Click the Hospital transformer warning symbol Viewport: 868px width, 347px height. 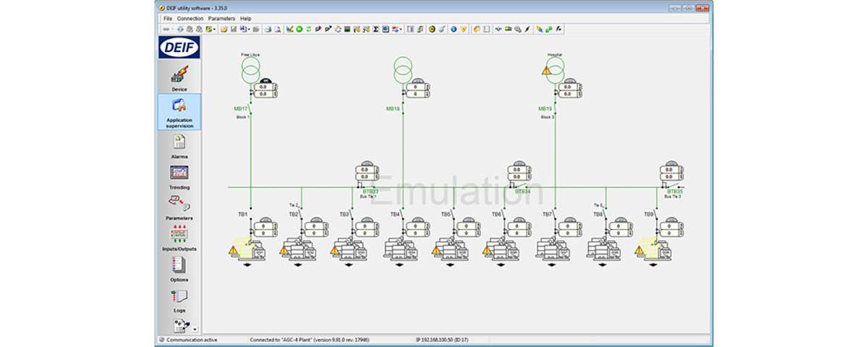[547, 70]
